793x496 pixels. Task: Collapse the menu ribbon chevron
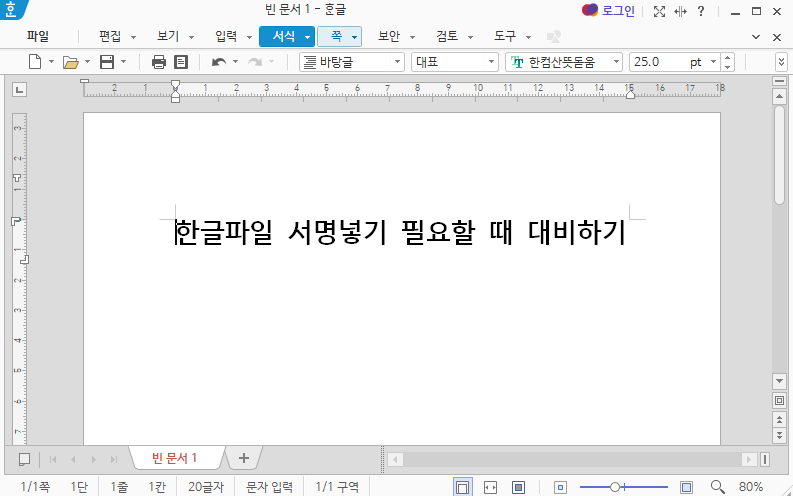tap(756, 37)
